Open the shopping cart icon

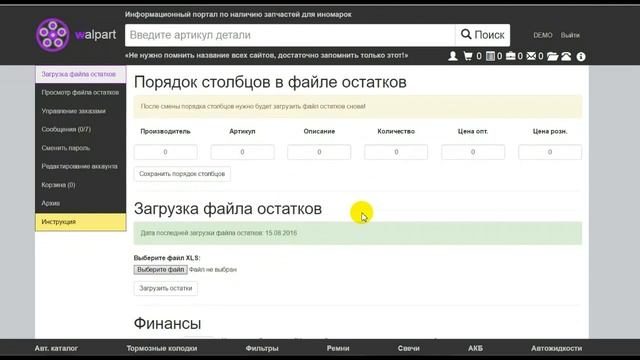click(468, 56)
